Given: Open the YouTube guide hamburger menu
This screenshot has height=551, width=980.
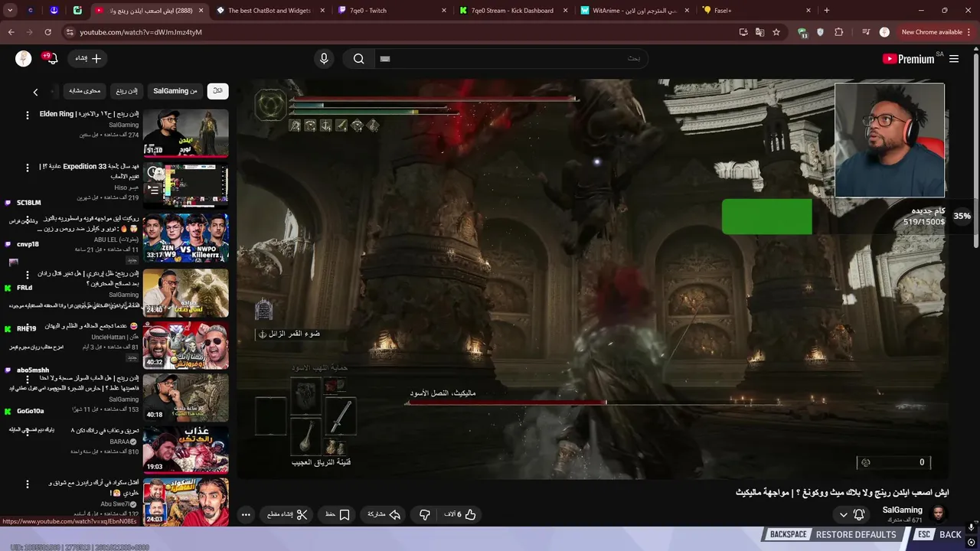Looking at the screenshot, I should point(954,59).
